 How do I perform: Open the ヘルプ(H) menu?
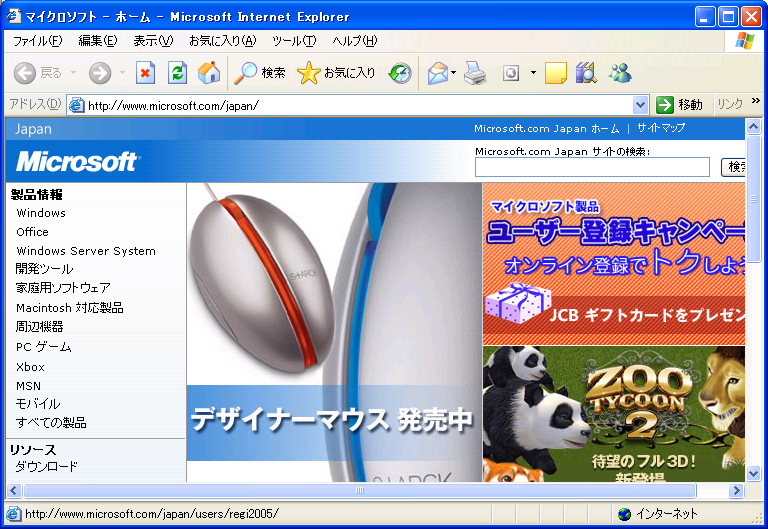pos(355,41)
